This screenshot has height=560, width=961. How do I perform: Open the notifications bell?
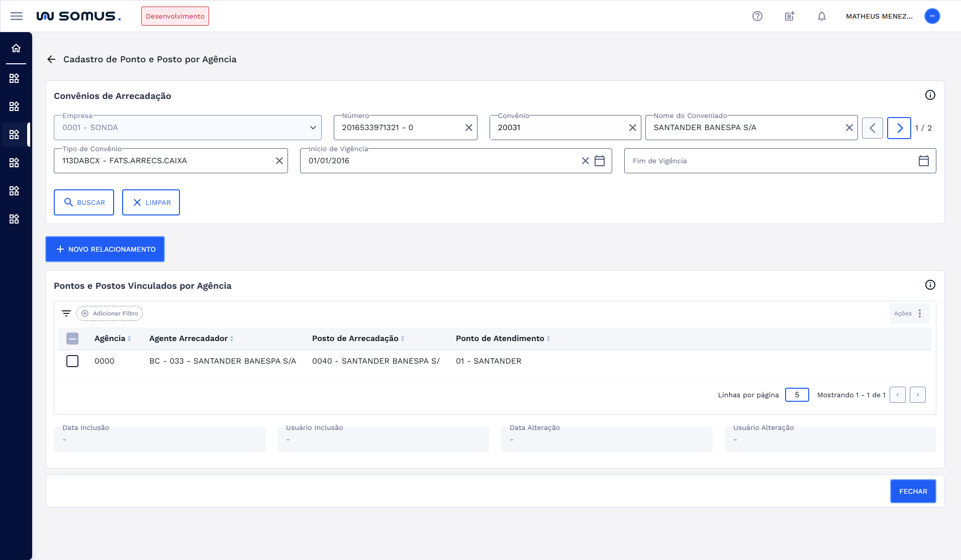822,16
